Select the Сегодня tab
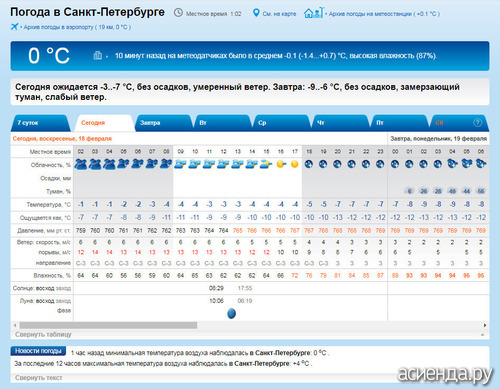This screenshot has width=500, height=389. point(104,123)
